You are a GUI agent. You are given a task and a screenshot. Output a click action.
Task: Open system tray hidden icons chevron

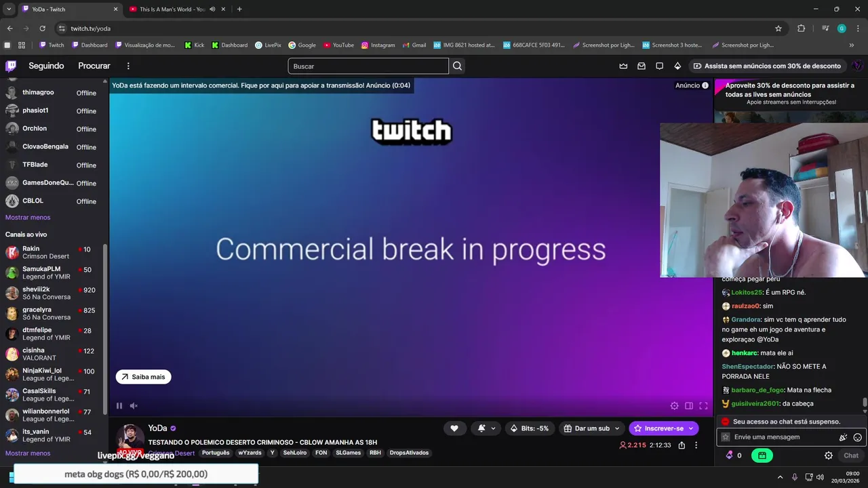(x=780, y=477)
